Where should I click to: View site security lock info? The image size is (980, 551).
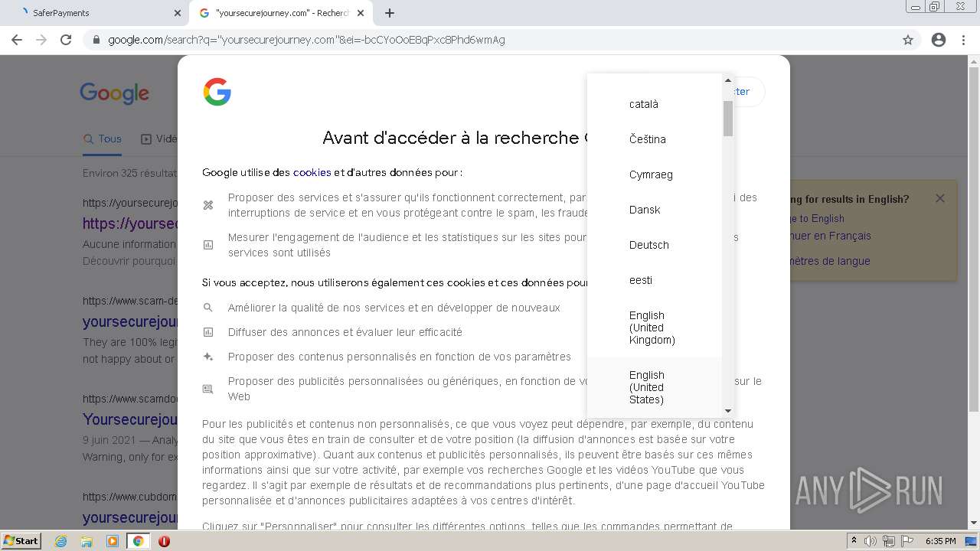96,40
